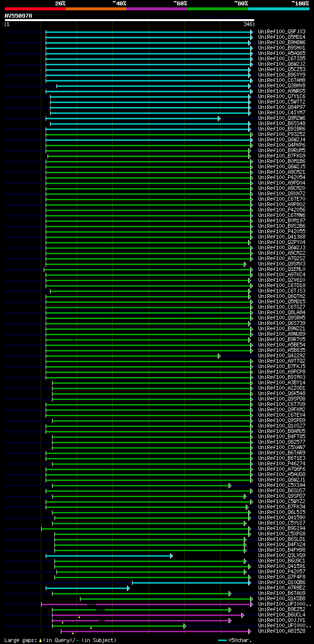Click the yellow in-Query gap triangle in legend
This screenshot has height=644, width=314.
(40, 641)
